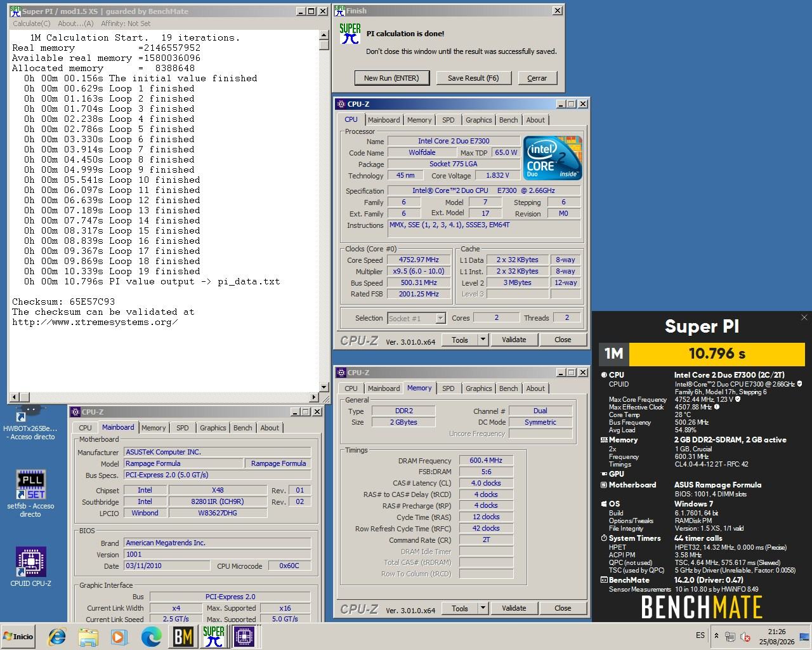The height and width of the screenshot is (650, 812).
Task: Click the Core Speed 4752.97 MHz value
Action: [419, 260]
